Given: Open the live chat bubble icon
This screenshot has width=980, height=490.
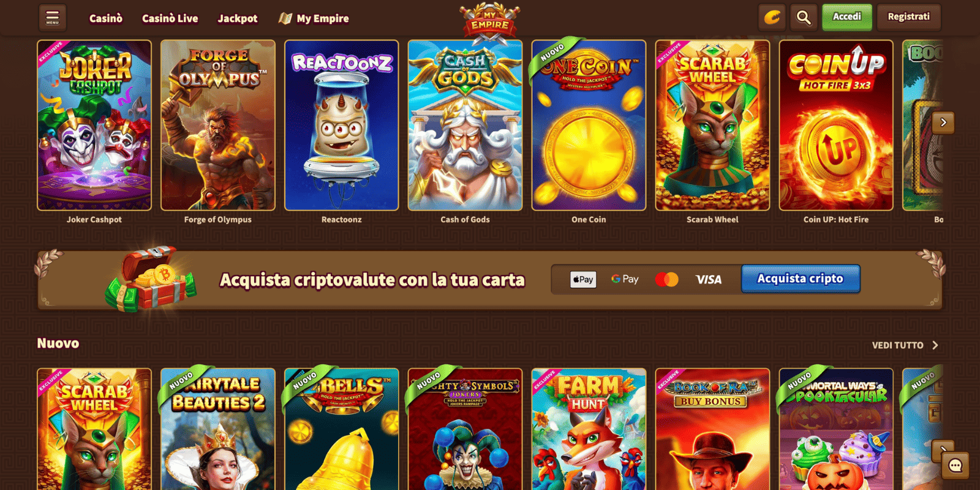Looking at the screenshot, I should point(956,466).
